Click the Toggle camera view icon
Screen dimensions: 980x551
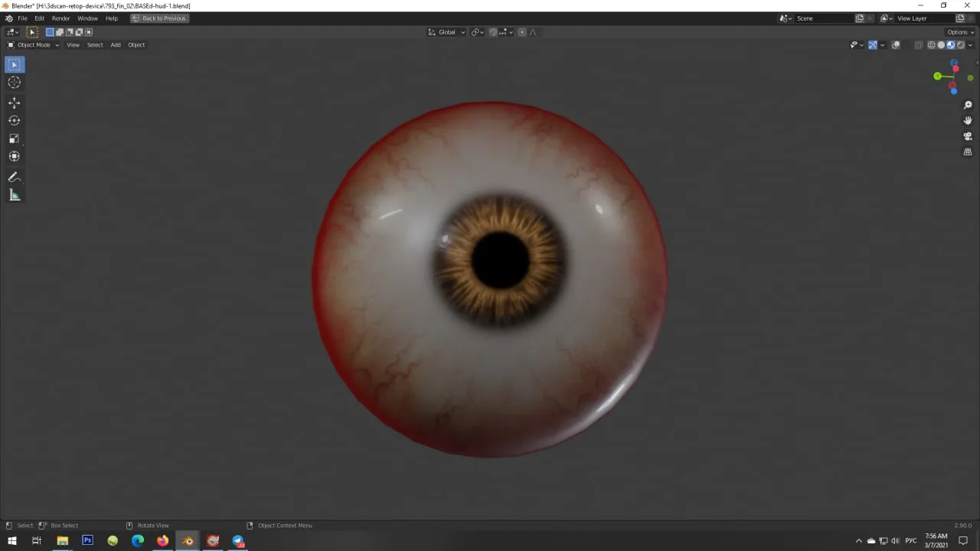[x=968, y=136]
